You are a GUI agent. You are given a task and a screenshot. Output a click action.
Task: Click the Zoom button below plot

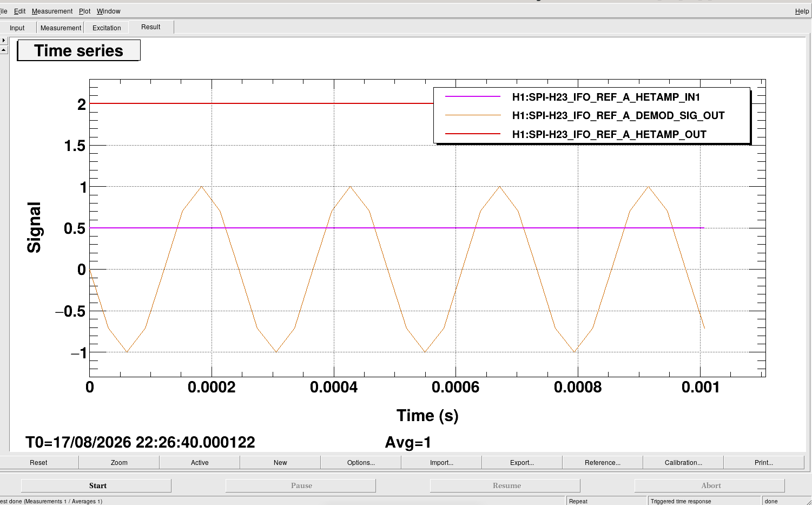coord(119,462)
